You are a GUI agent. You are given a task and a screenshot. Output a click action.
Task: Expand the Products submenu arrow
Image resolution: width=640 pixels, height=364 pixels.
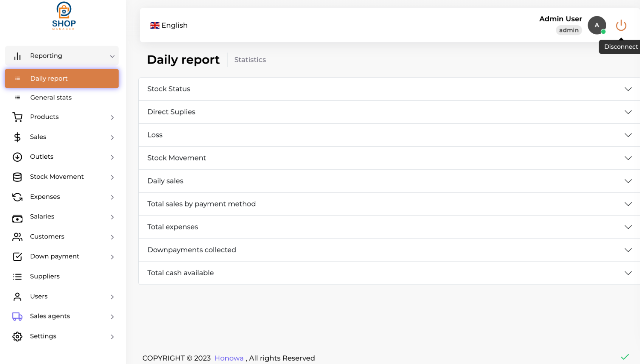(x=112, y=117)
